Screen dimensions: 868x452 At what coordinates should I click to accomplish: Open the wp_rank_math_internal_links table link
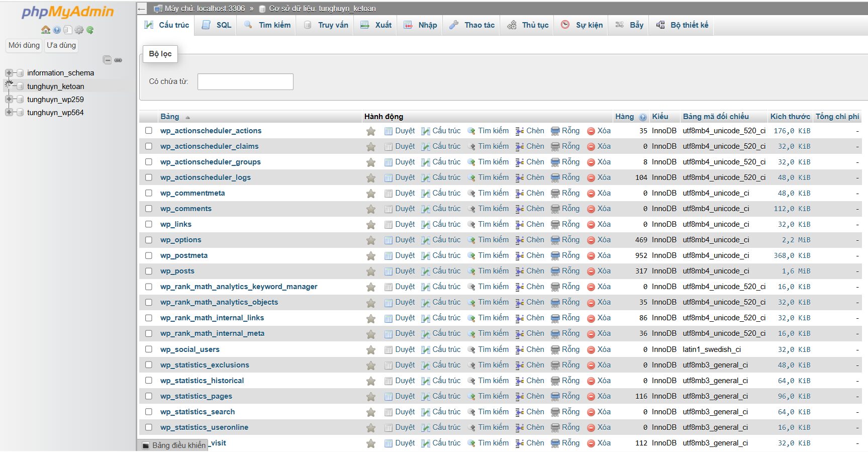[212, 318]
